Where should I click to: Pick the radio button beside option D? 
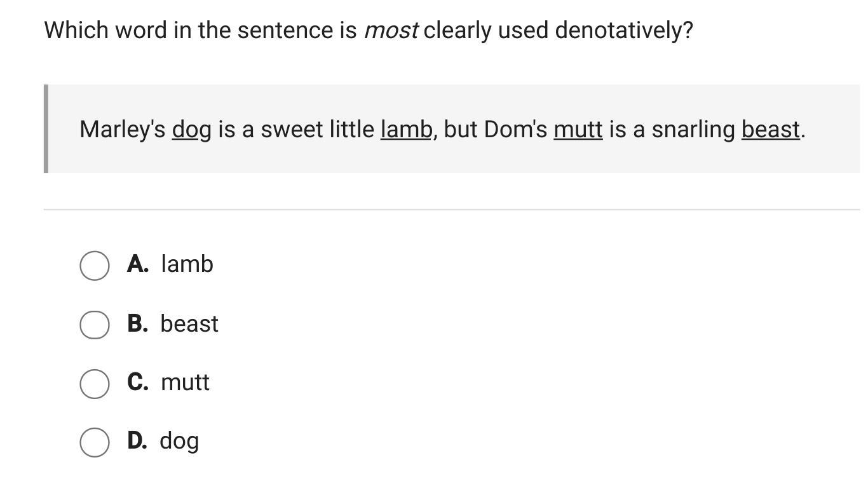click(x=94, y=442)
